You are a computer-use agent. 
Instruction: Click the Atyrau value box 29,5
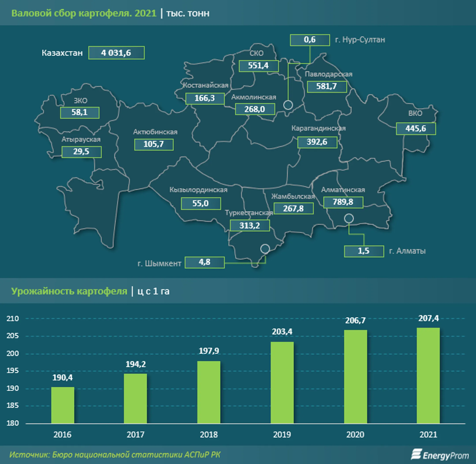click(x=81, y=152)
